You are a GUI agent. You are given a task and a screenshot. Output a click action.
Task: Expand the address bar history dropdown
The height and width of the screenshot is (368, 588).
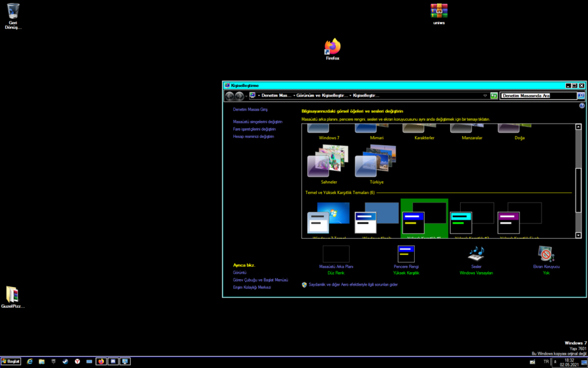click(485, 95)
